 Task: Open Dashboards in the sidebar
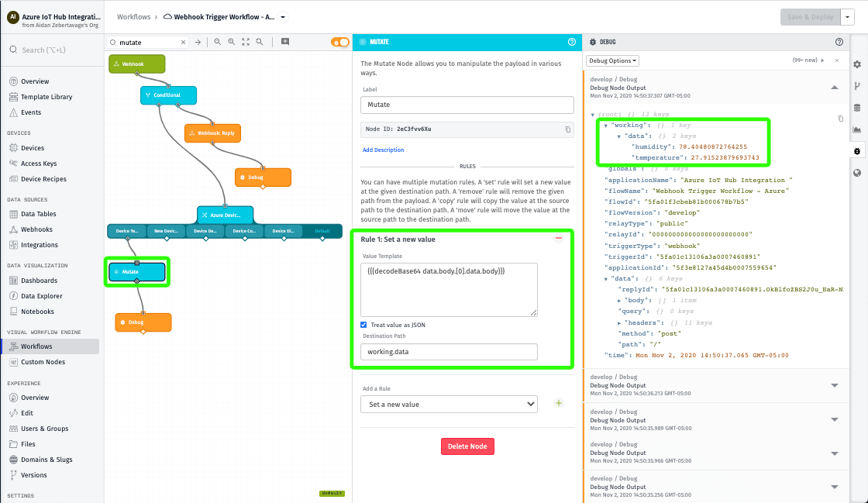pyautogui.click(x=39, y=281)
